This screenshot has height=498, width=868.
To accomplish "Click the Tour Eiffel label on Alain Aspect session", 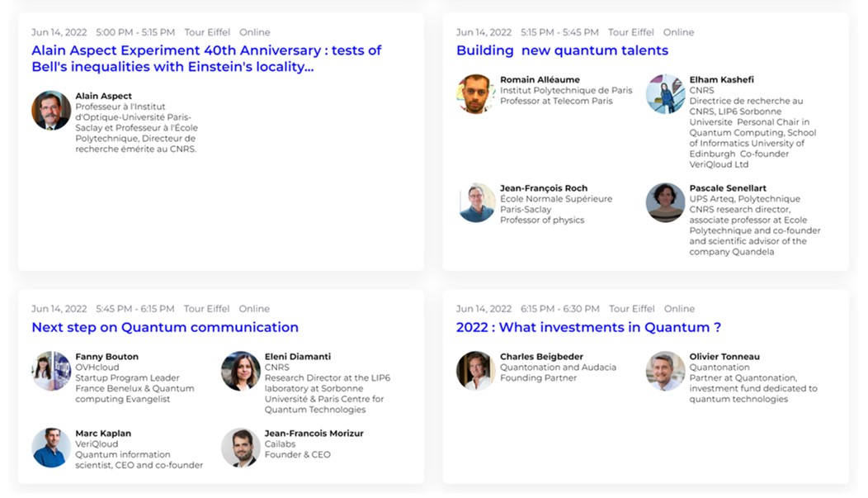I will click(x=207, y=32).
